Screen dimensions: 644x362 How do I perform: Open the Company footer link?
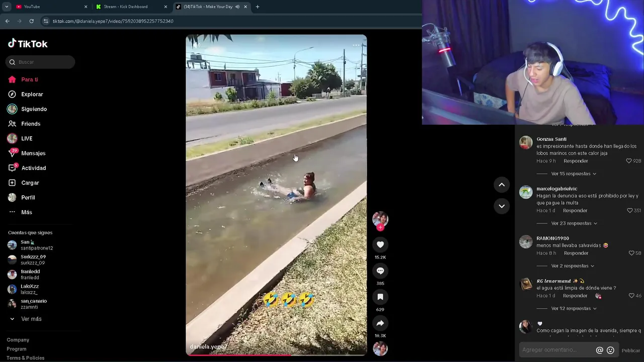pyautogui.click(x=18, y=340)
